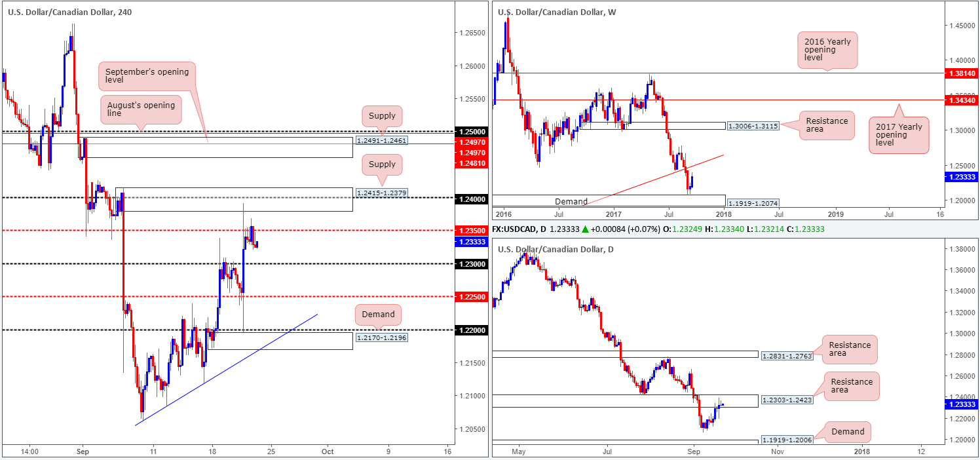
Task: Select the 1.2303-1.2423 zone label
Action: (786, 400)
